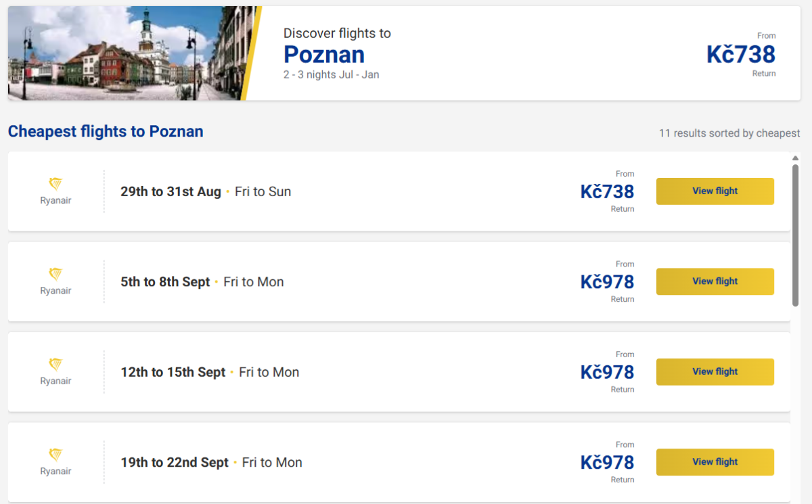This screenshot has width=812, height=504.
Task: Click Kč978 price in 19th–22nd Sept row
Action: tap(607, 463)
